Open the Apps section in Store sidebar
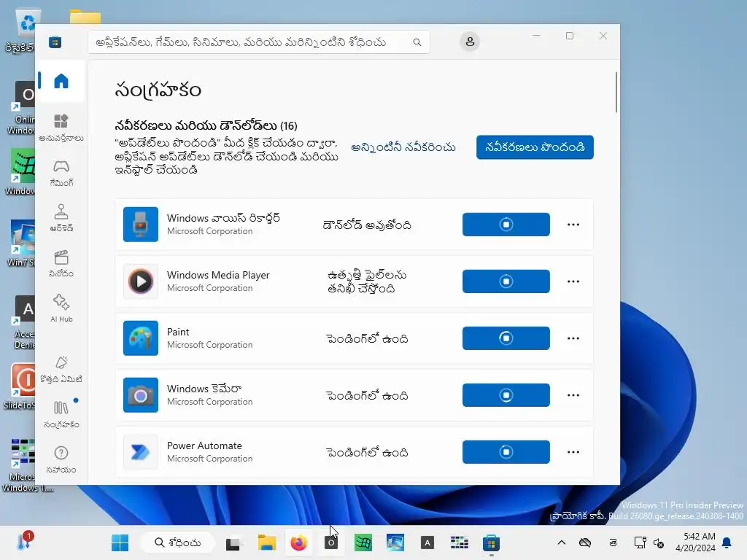The height and width of the screenshot is (560, 747). (61, 128)
